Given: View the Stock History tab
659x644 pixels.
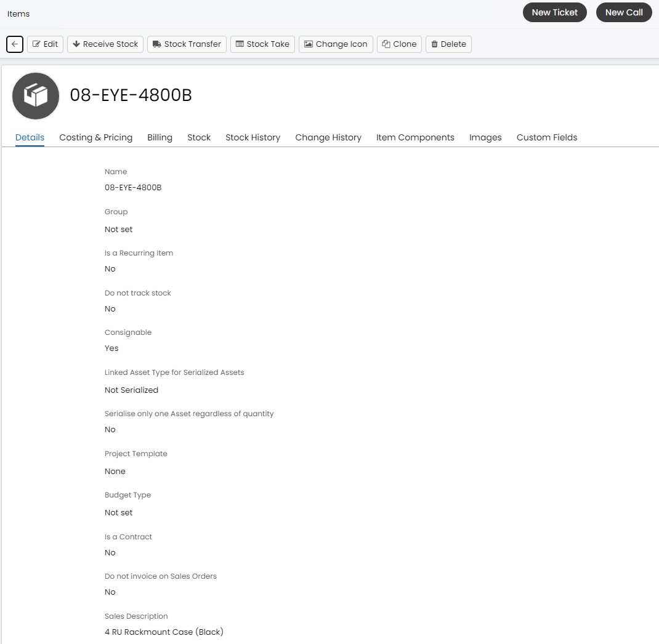Looking at the screenshot, I should tap(253, 137).
